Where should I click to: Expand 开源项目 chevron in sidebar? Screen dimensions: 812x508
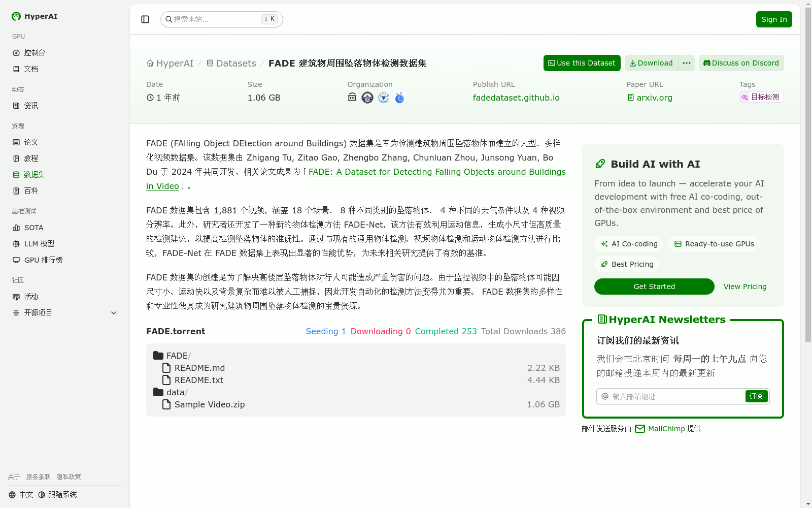coord(114,313)
